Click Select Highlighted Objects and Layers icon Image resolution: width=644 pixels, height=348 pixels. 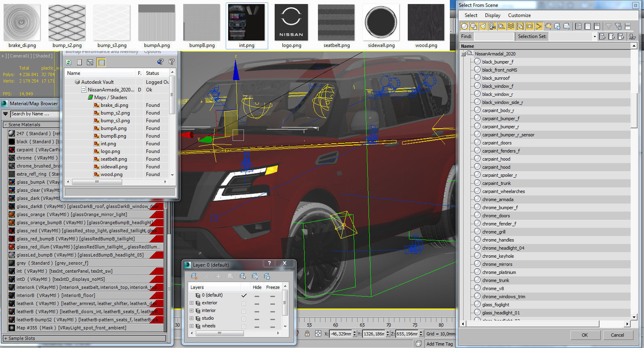click(243, 276)
